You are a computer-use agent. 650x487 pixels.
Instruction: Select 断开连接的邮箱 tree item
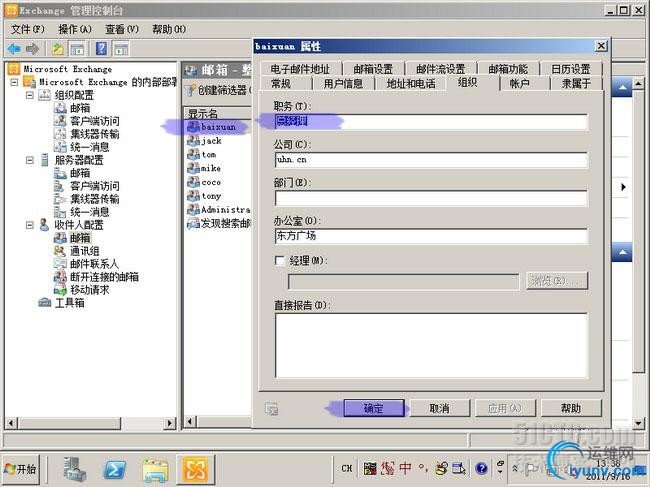[x=104, y=276]
